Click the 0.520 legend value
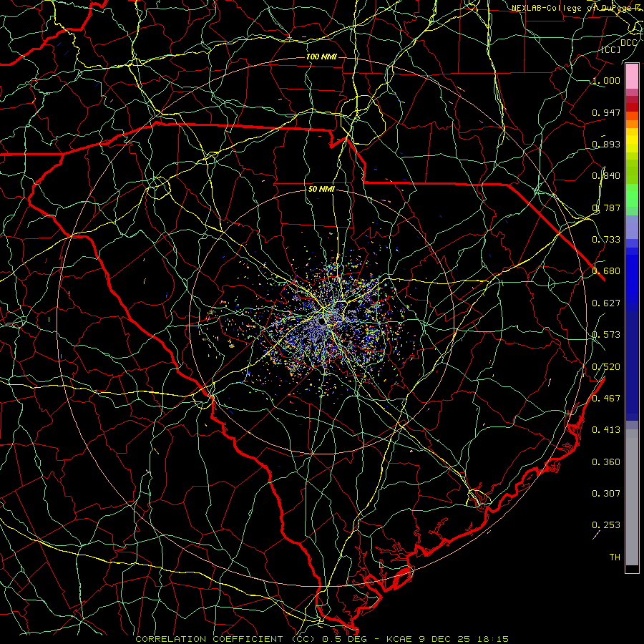 pyautogui.click(x=606, y=367)
